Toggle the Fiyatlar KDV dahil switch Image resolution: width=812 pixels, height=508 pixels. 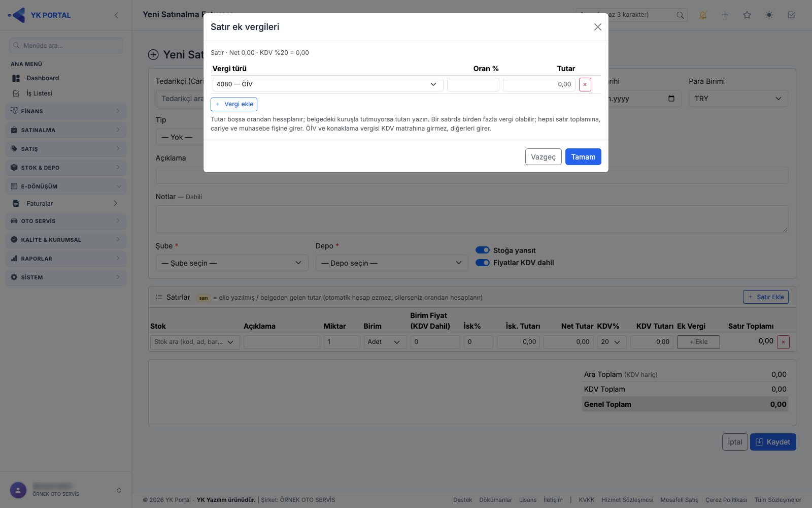pos(483,263)
